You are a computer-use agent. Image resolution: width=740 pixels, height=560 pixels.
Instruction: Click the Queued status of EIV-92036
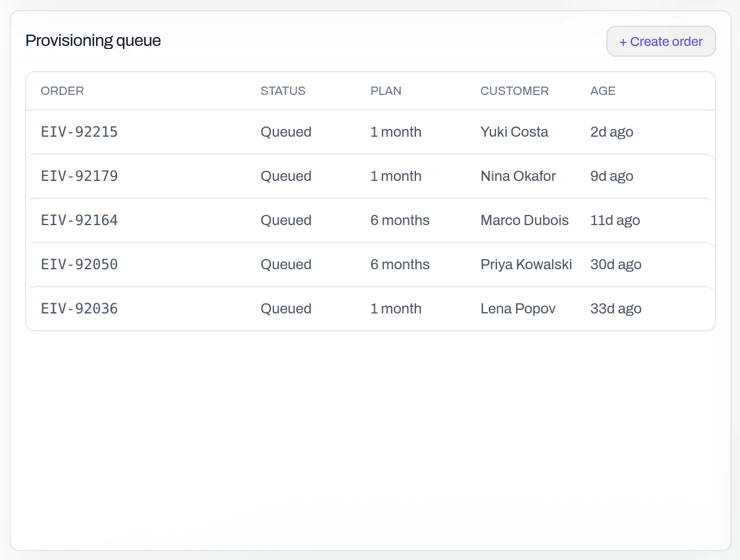pyautogui.click(x=286, y=309)
